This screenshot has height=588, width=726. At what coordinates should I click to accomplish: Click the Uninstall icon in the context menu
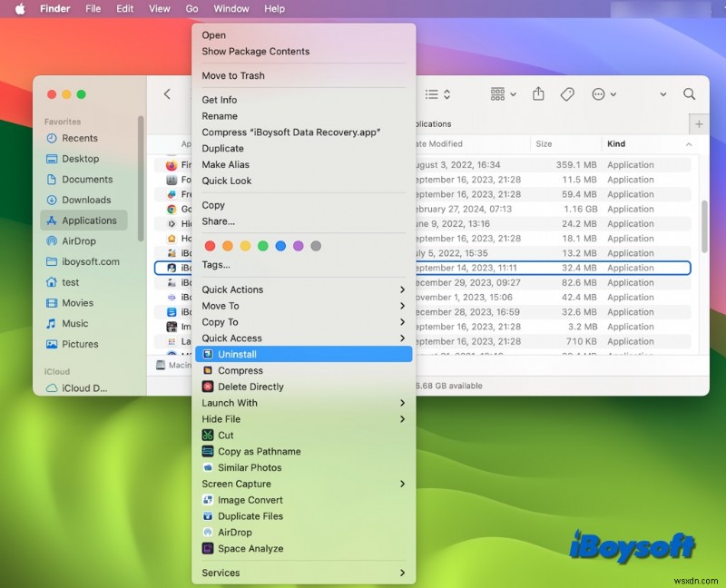(x=208, y=354)
